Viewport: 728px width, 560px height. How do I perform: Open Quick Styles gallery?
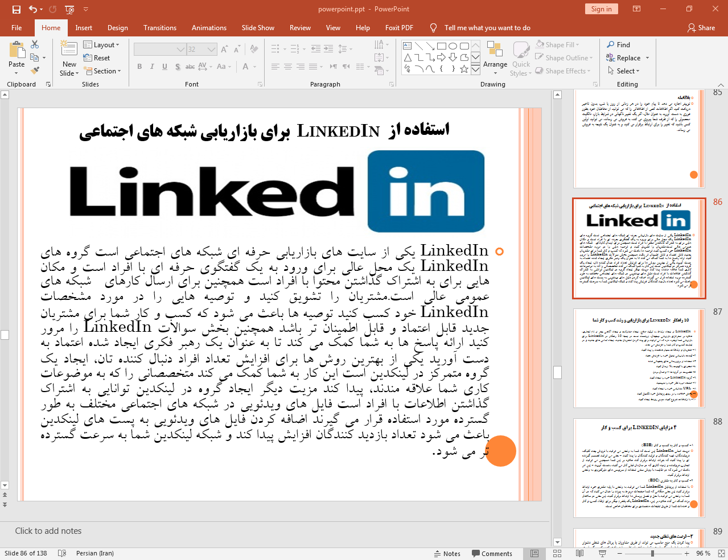click(x=521, y=57)
